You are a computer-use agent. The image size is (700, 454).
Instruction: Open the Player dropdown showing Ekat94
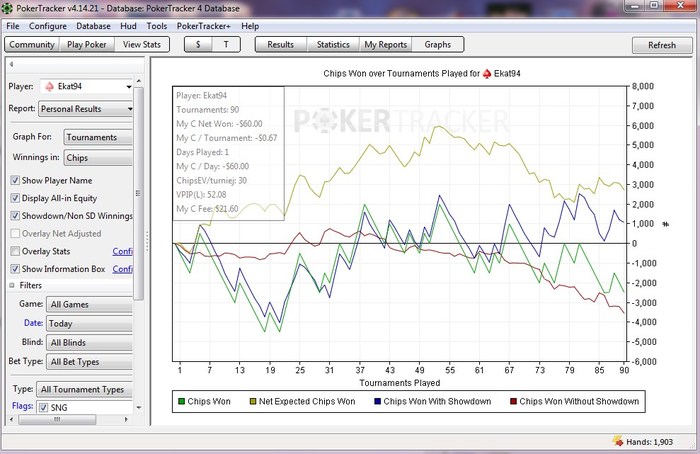tap(87, 86)
